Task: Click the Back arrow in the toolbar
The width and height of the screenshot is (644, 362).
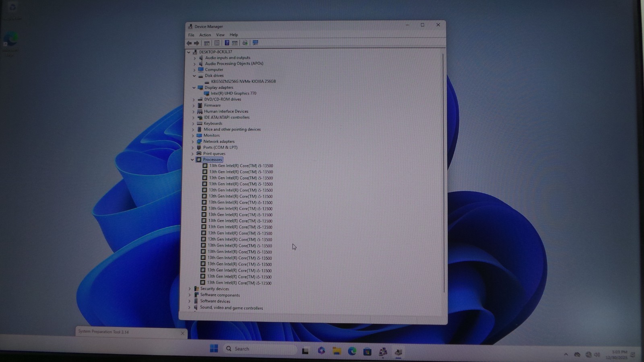Action: [189, 43]
